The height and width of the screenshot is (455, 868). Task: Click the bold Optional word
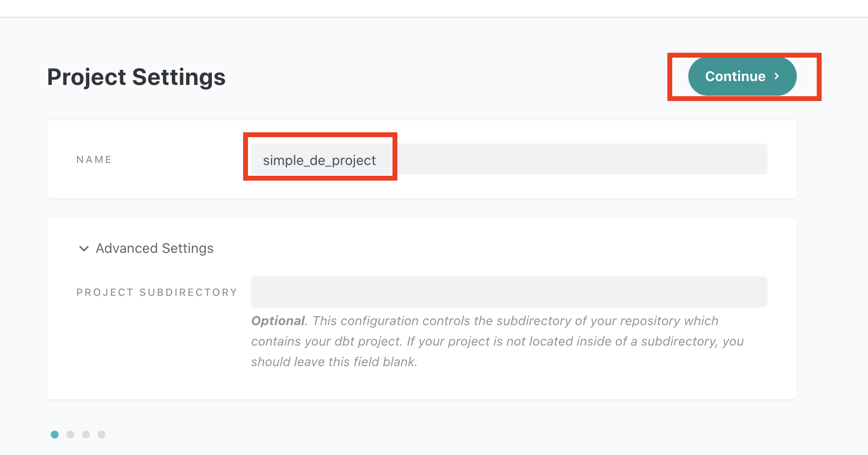tap(278, 321)
